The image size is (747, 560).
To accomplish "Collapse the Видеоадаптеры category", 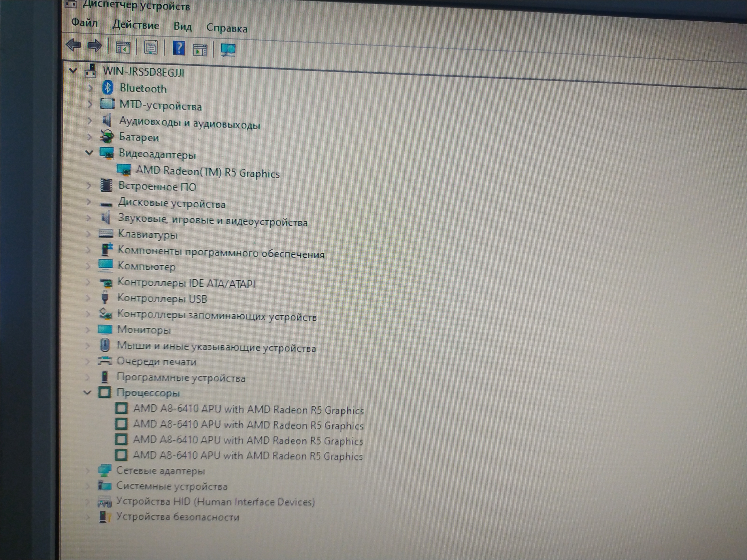I will 89,153.
